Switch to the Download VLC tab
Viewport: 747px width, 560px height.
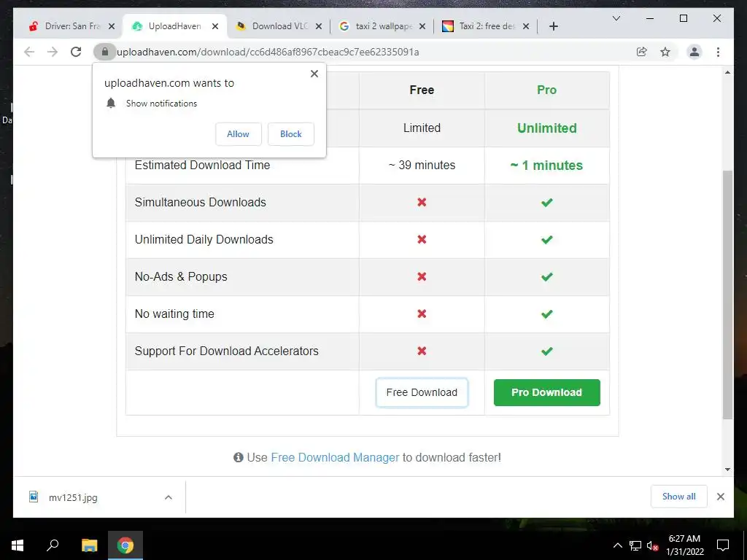[x=280, y=26]
